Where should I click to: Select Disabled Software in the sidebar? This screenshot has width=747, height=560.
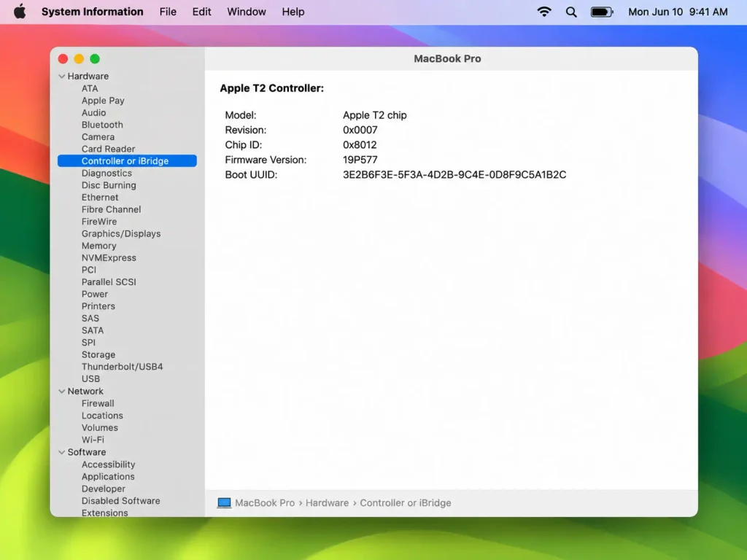pos(120,501)
